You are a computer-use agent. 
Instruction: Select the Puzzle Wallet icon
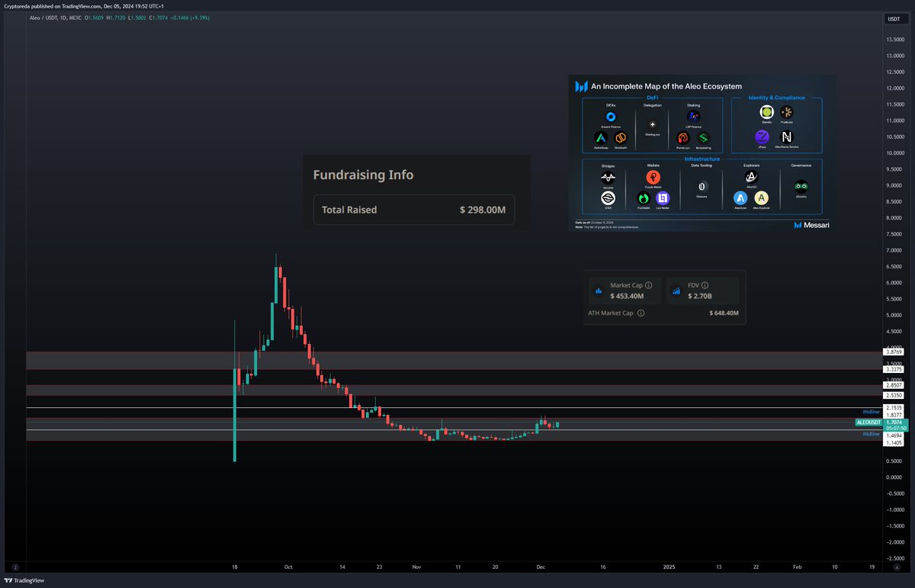tap(653, 177)
